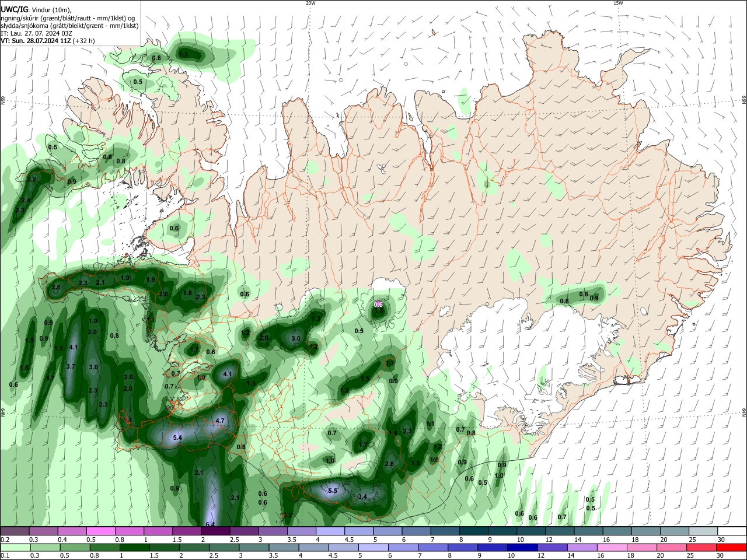This screenshot has width=747, height=560.
Task: Select the upper legend swatch labeled 0.2
Action: pyautogui.click(x=15, y=531)
